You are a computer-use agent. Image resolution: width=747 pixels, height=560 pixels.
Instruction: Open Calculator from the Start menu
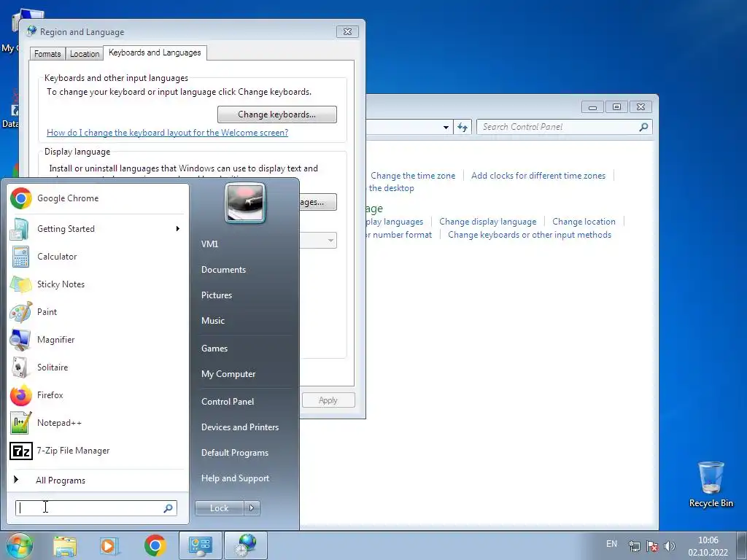point(97,257)
